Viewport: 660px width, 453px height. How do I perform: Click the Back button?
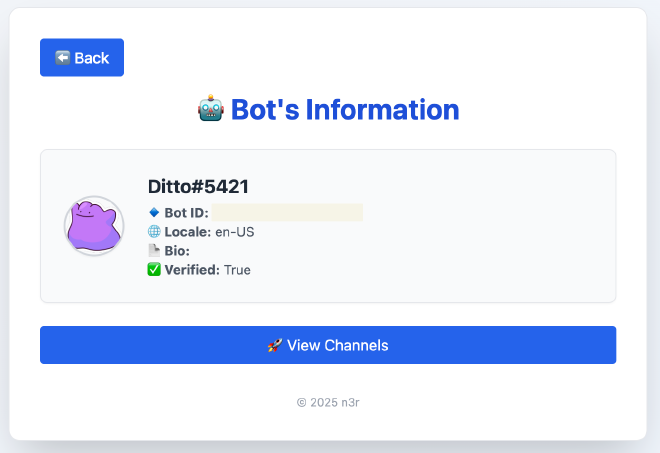point(82,58)
